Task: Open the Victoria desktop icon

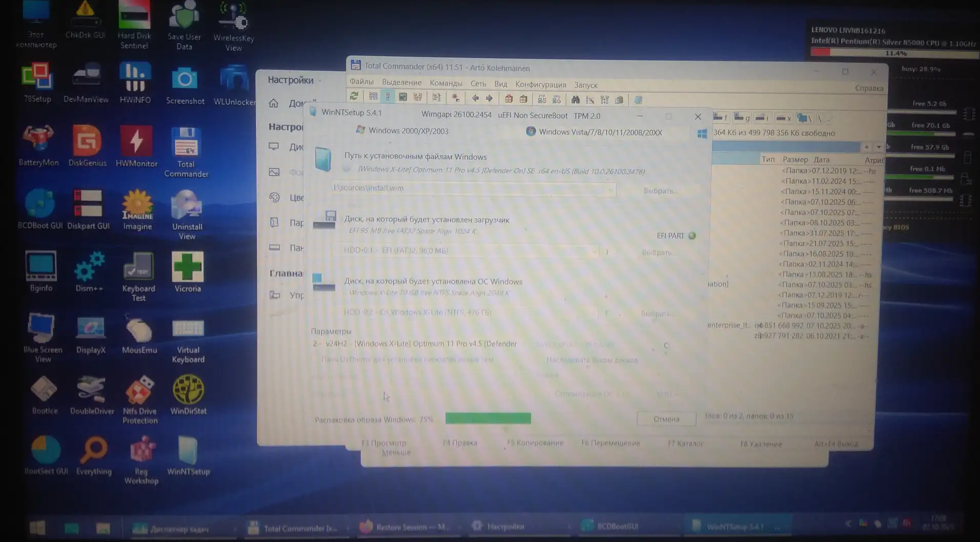Action: point(187,272)
